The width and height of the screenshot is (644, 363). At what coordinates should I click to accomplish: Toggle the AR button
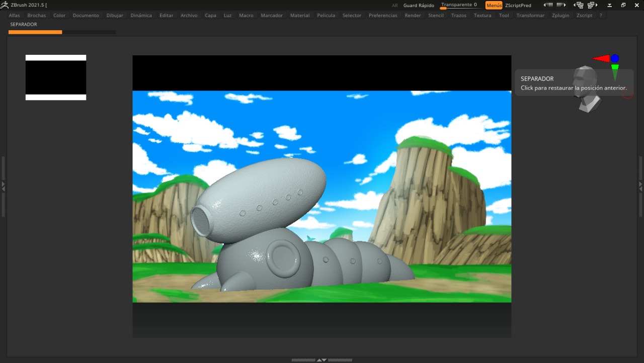(394, 5)
